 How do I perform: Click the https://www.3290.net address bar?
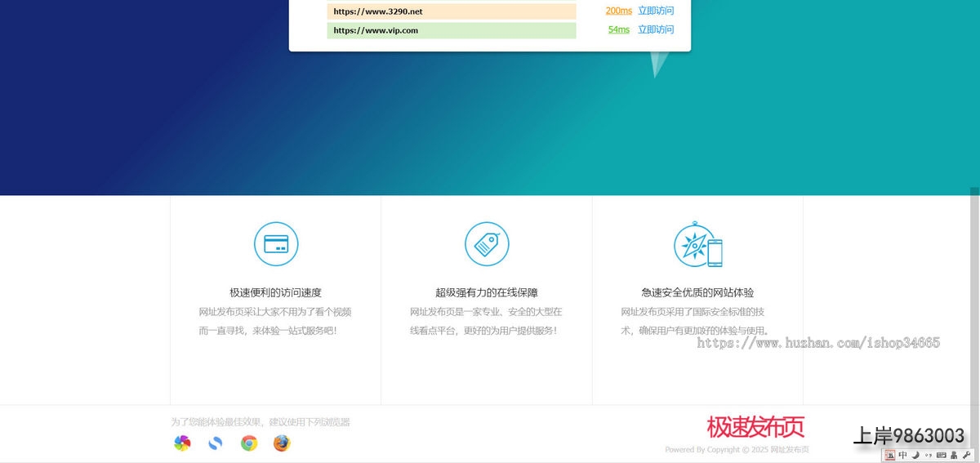(x=451, y=11)
